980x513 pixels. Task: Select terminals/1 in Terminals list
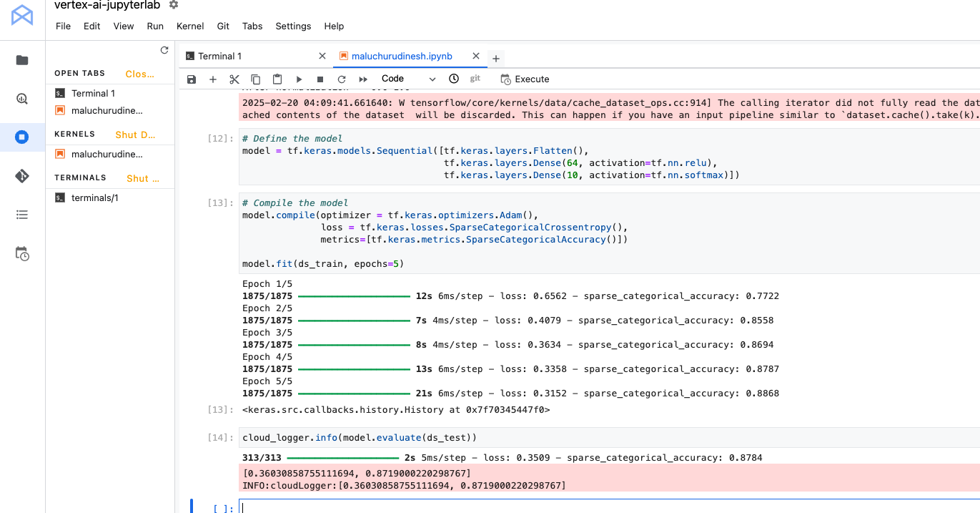click(x=94, y=197)
